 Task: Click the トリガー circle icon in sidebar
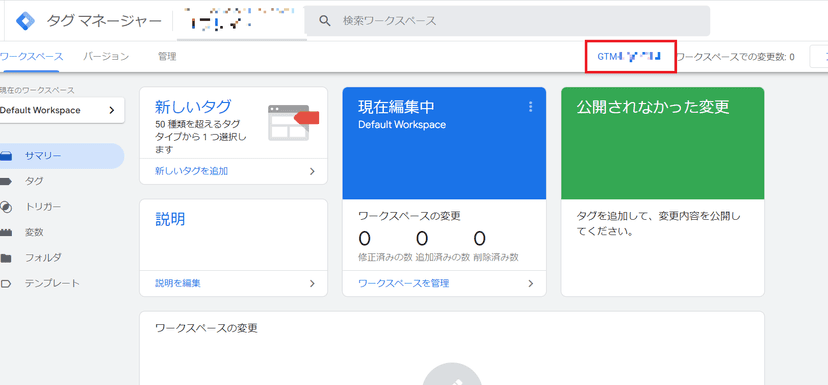[x=6, y=206]
